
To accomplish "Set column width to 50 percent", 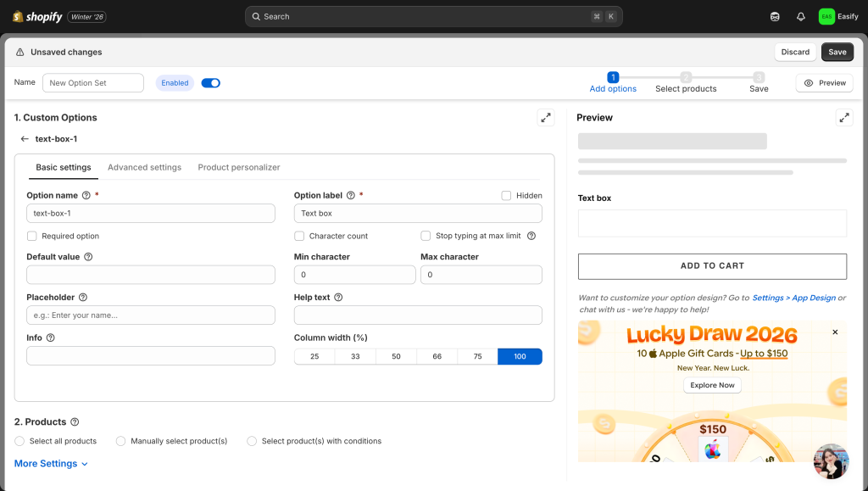I will (x=396, y=357).
